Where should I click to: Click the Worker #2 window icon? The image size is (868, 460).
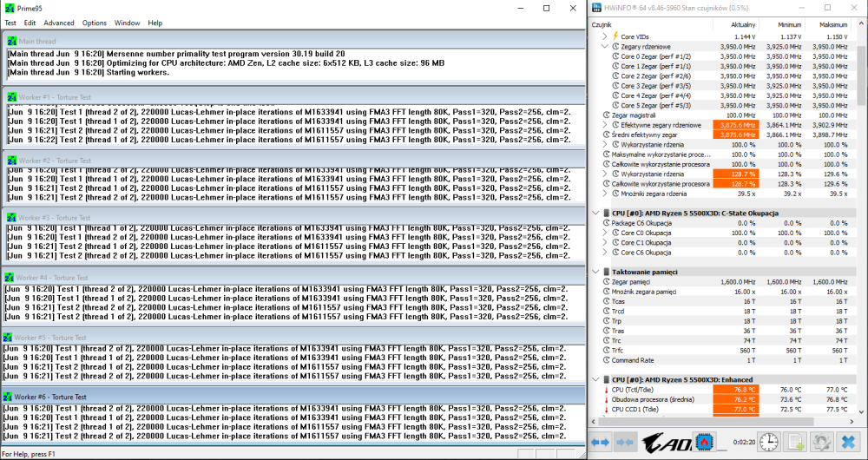pyautogui.click(x=12, y=161)
